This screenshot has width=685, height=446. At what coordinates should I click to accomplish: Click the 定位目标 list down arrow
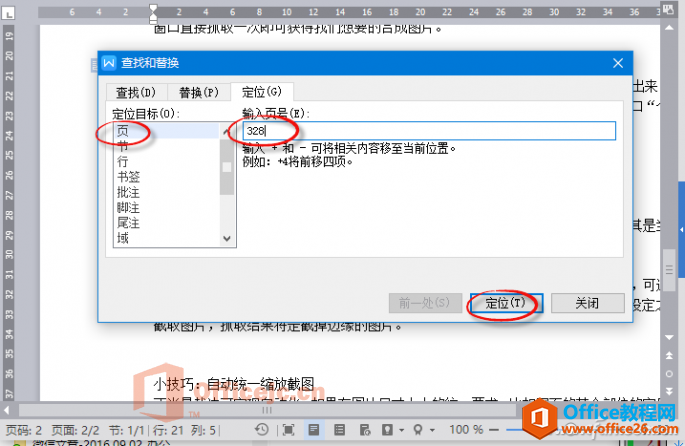[226, 239]
